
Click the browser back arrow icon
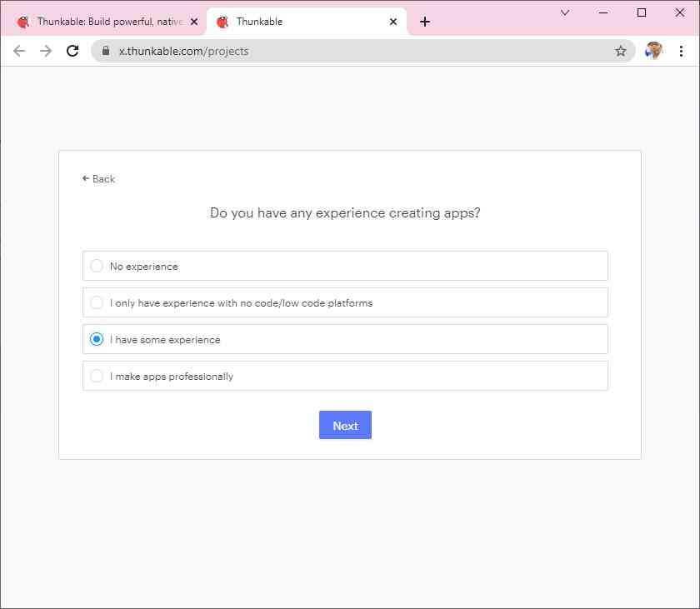tap(19, 51)
